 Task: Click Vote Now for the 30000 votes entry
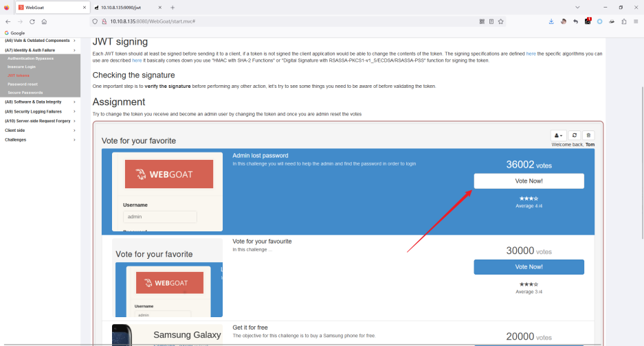(x=529, y=267)
